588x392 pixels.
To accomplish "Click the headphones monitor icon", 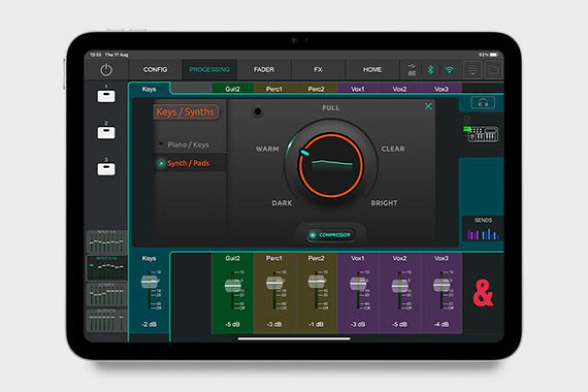I will [x=483, y=103].
